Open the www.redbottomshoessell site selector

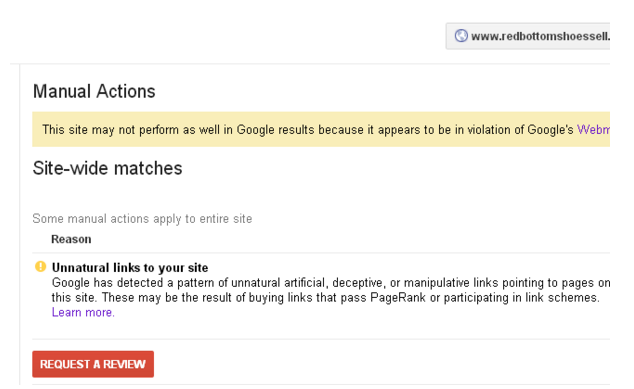coord(528,36)
